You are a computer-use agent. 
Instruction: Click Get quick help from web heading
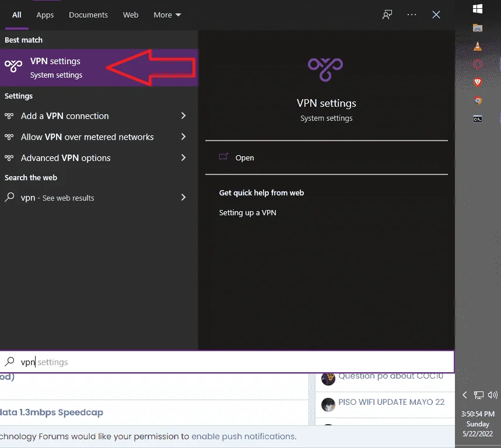click(261, 192)
